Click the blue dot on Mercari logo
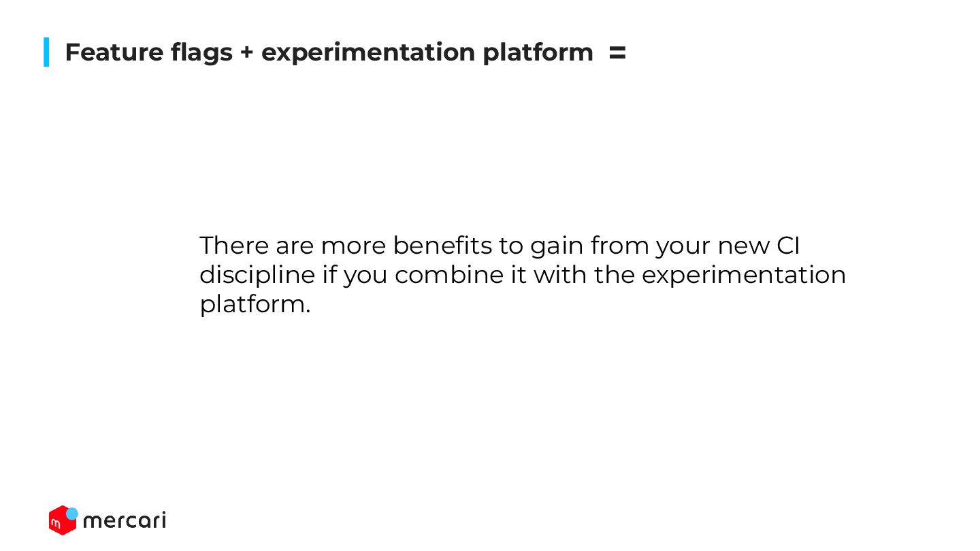The width and height of the screenshot is (980, 551). [x=71, y=514]
